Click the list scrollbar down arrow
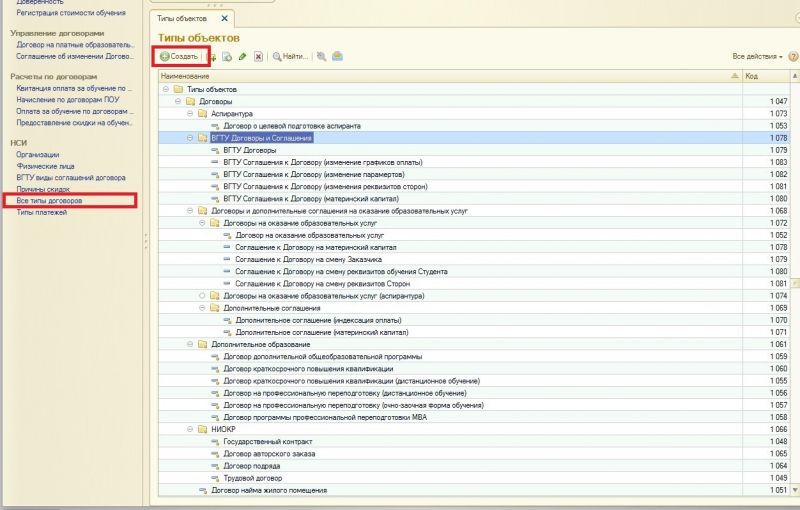Image resolution: width=800 pixels, height=510 pixels. click(x=795, y=490)
